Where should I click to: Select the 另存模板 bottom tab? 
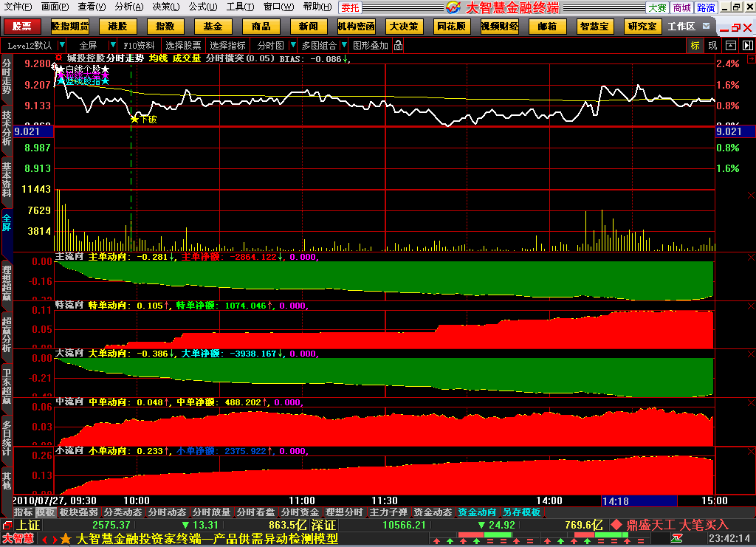tap(521, 512)
